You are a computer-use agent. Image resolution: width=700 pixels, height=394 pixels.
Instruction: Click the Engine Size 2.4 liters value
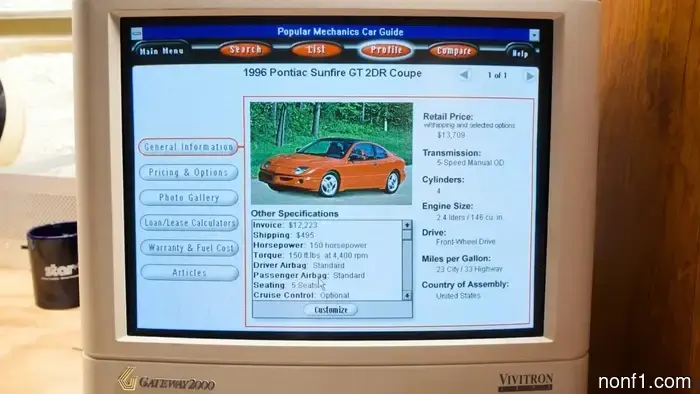pyautogui.click(x=469, y=217)
